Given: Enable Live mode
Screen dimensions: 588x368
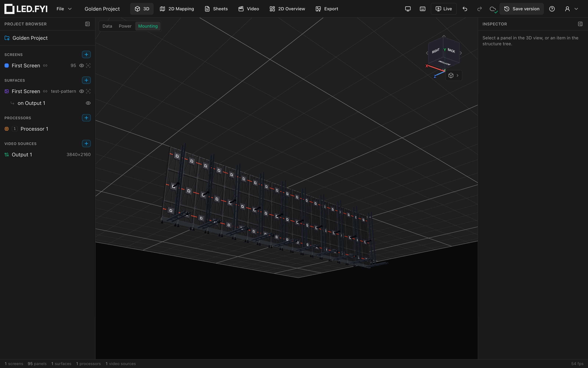Looking at the screenshot, I should point(444,9).
